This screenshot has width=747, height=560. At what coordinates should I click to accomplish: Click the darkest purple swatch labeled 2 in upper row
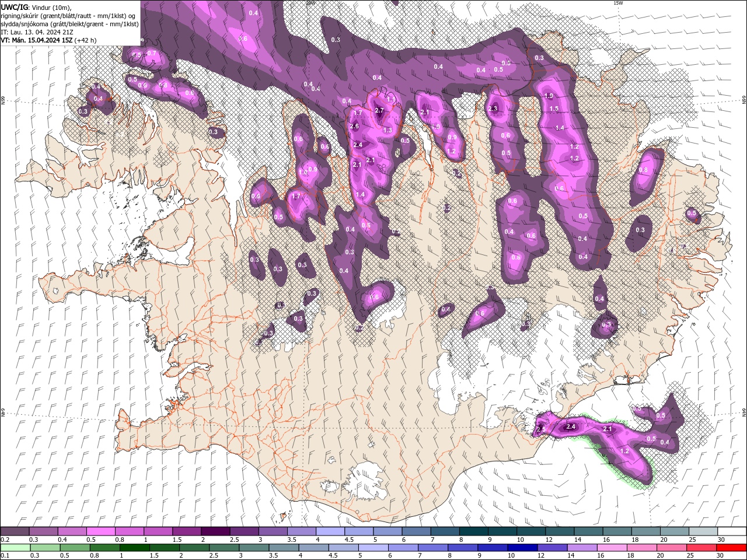pyautogui.click(x=215, y=531)
